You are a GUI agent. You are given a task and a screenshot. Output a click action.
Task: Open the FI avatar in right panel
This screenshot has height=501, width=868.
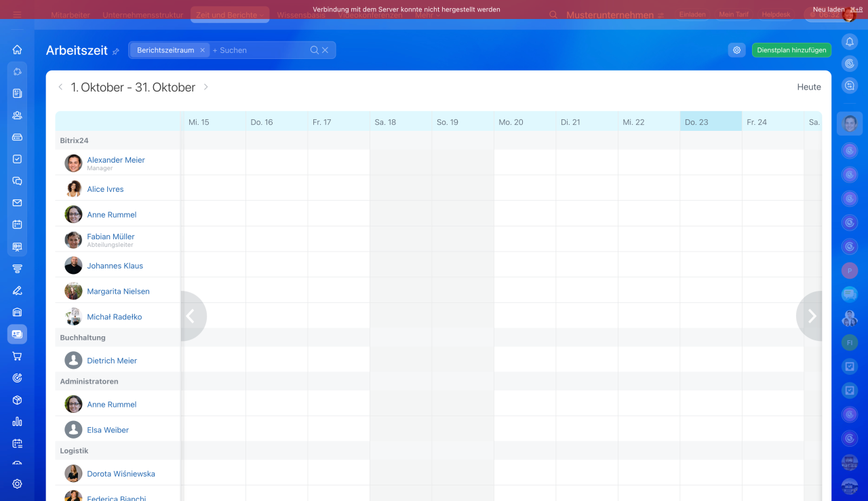point(849,343)
